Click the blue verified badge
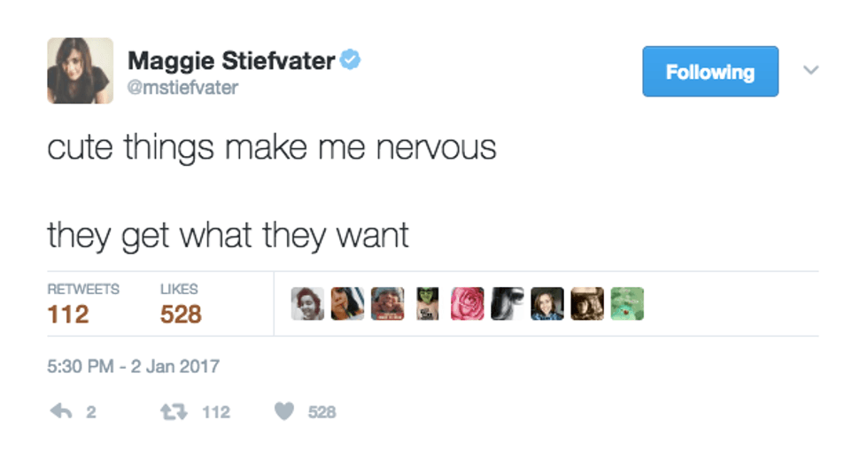Viewport: 868px width, 459px height. point(352,61)
